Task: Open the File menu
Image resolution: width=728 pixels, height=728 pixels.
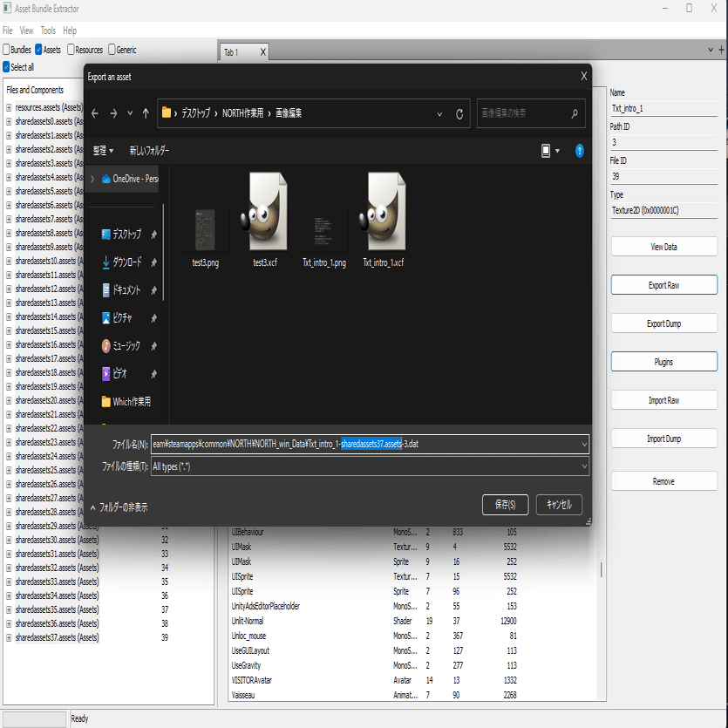Action: [x=8, y=31]
